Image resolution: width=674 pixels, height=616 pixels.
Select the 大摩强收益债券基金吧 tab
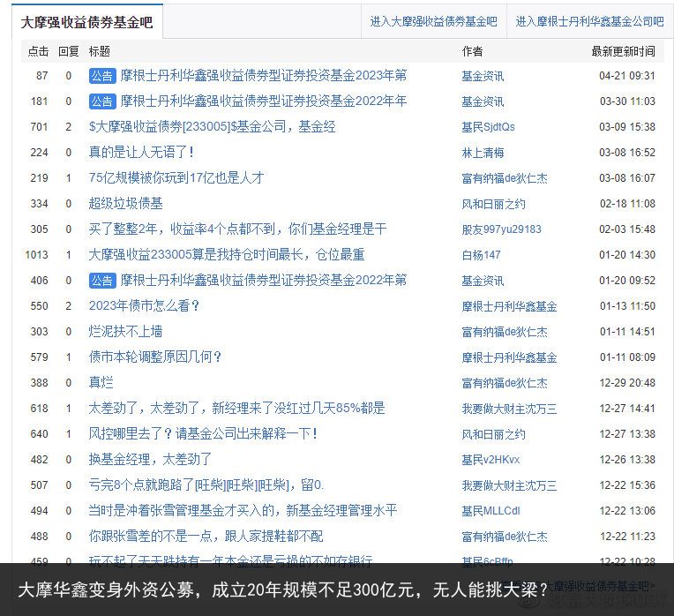click(86, 22)
